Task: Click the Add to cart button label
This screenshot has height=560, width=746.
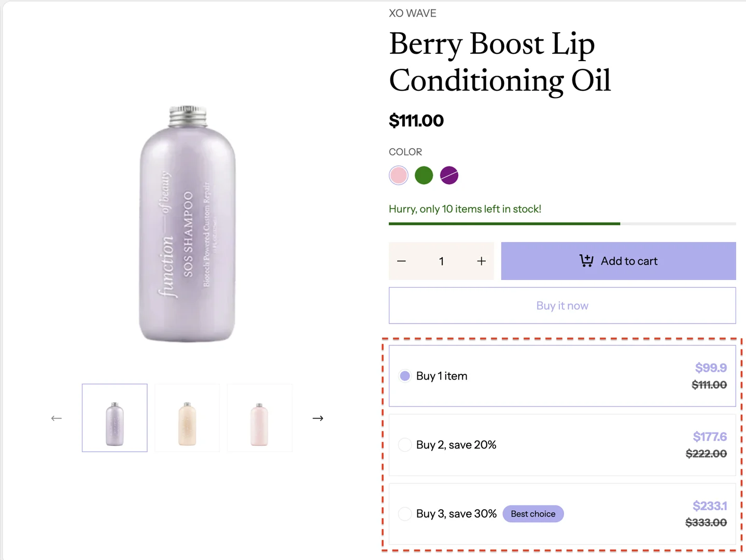Action: 629,261
